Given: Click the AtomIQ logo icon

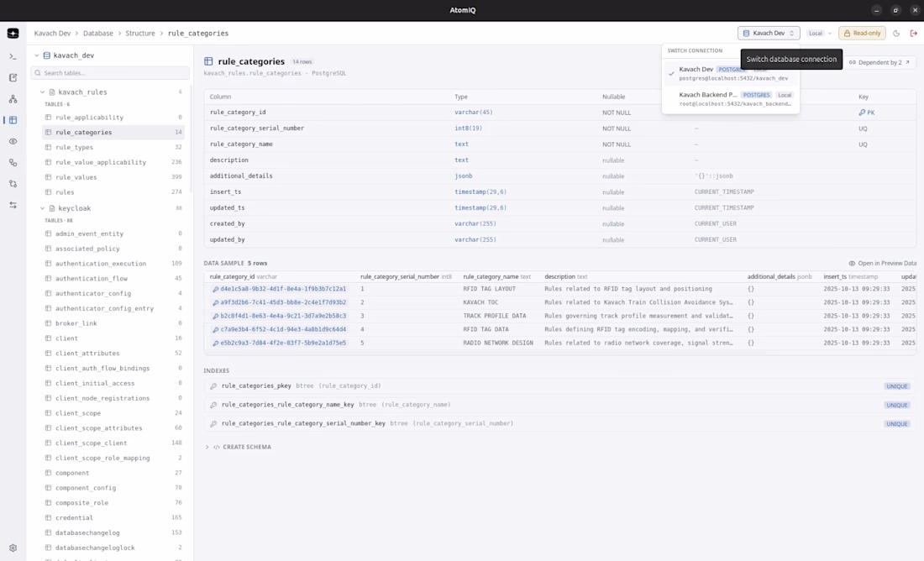Looking at the screenshot, I should (x=13, y=34).
